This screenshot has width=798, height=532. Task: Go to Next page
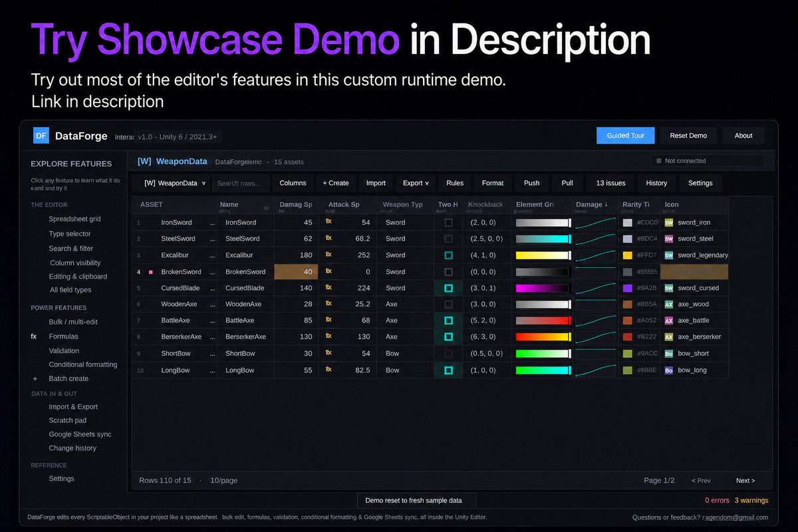tap(745, 481)
